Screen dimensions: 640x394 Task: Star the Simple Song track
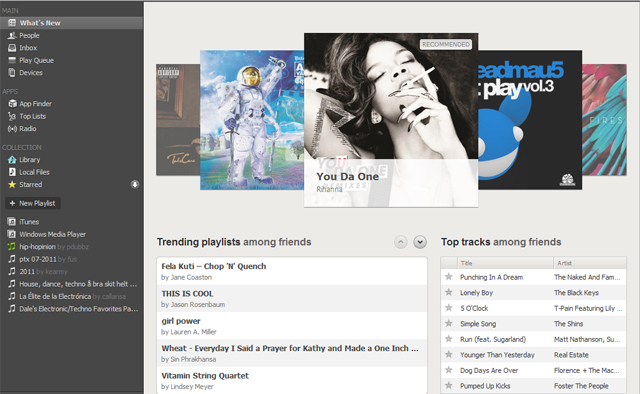coord(449,323)
